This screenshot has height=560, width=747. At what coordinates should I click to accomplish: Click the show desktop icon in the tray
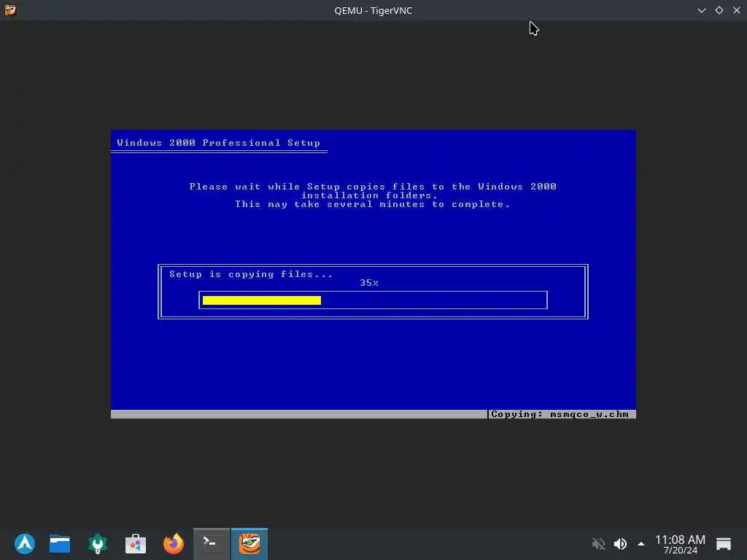click(x=723, y=544)
